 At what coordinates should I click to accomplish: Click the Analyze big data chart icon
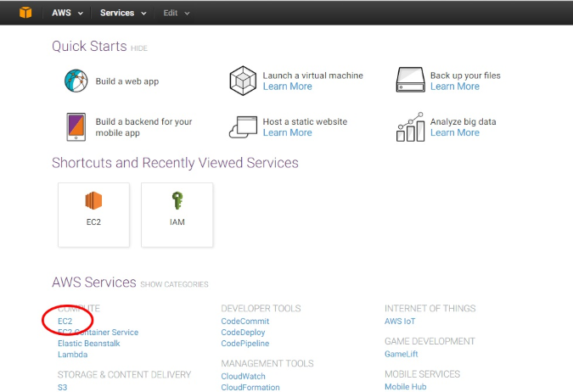[x=410, y=126]
